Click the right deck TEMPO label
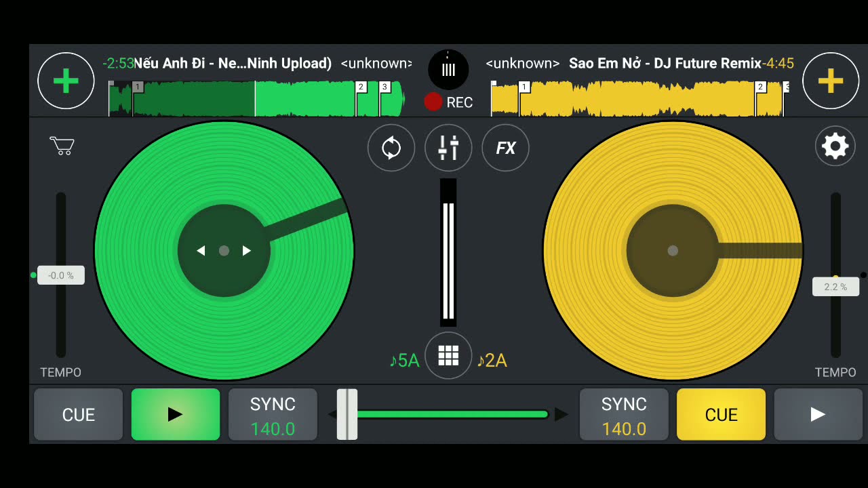Viewport: 868px width, 488px height. pyautogui.click(x=835, y=372)
